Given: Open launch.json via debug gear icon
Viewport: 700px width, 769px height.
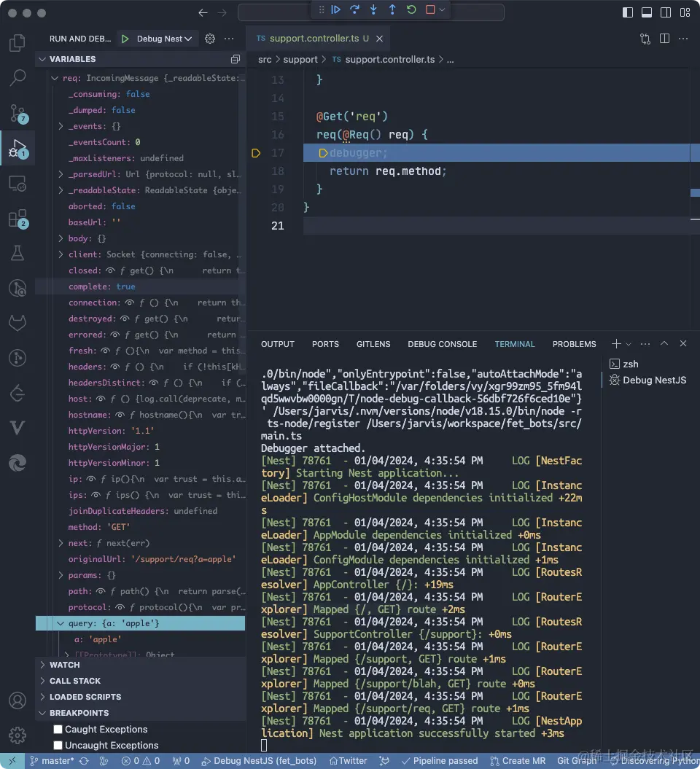Looking at the screenshot, I should 210,39.
